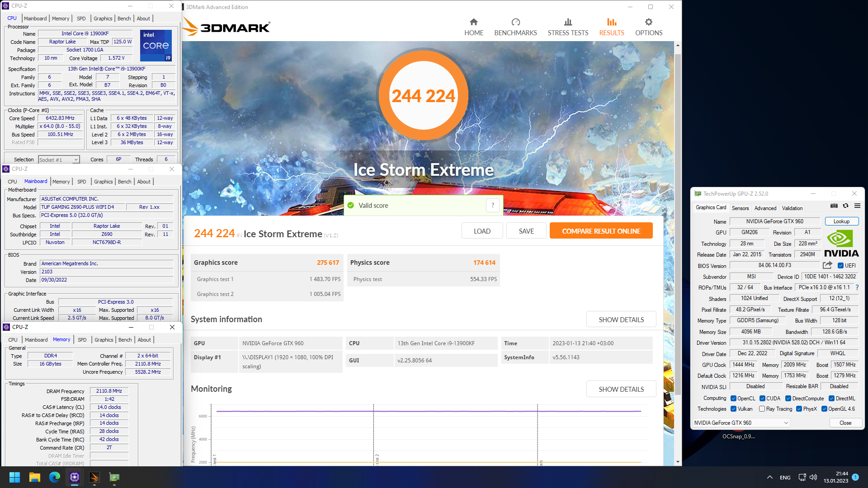The height and width of the screenshot is (488, 868).
Task: Click the bus interface question mark in GPU-Z
Action: click(x=857, y=287)
